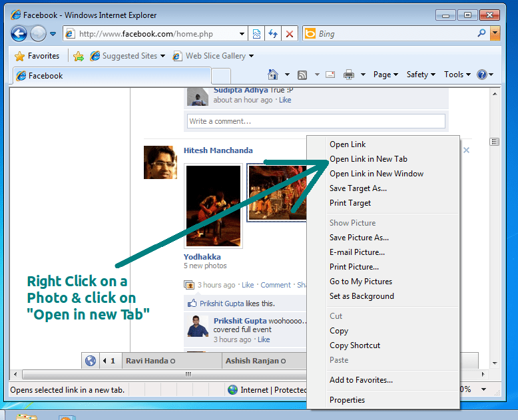Image resolution: width=518 pixels, height=420 pixels.
Task: Click the RSS Feeds icon
Action: pos(302,75)
